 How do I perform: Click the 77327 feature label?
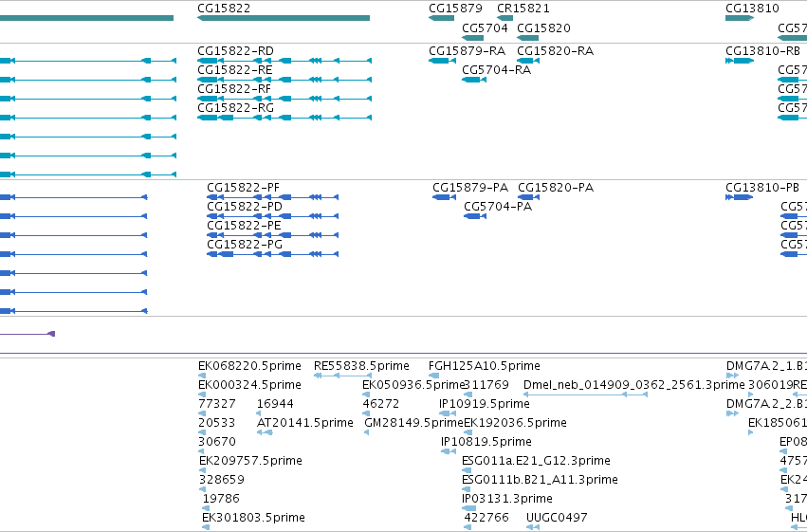[217, 404]
